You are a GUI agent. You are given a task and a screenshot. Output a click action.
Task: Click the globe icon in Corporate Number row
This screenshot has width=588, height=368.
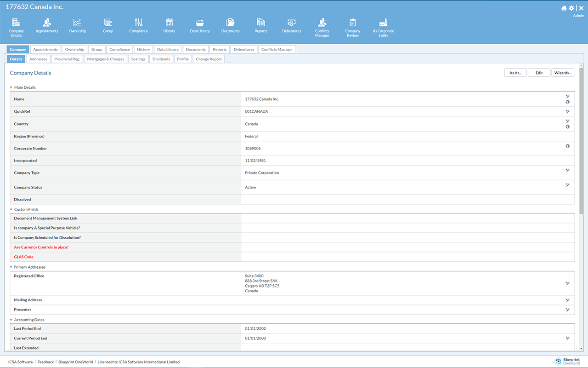pyautogui.click(x=567, y=146)
